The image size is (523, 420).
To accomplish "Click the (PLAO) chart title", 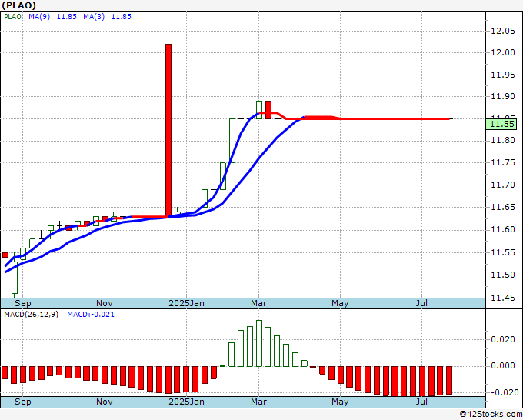I will [18, 5].
